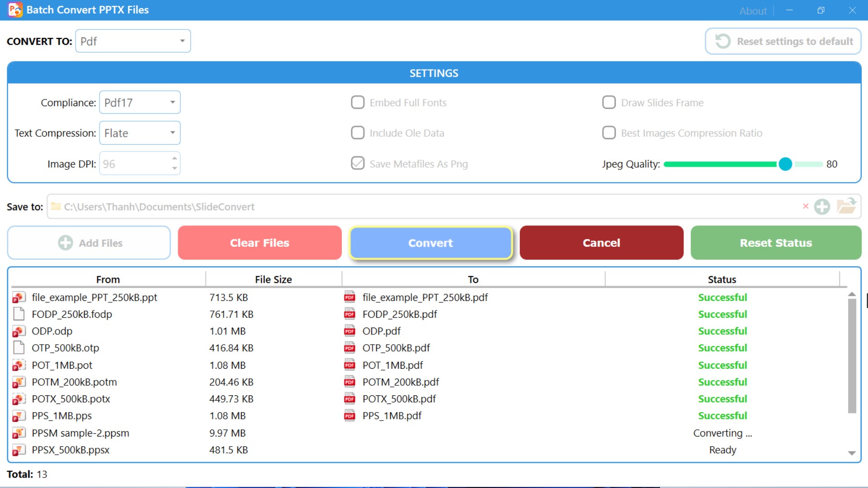Screen dimensions: 868x488
Task: Click PDF icon beside POTX_500kB.pdf
Action: 349,399
